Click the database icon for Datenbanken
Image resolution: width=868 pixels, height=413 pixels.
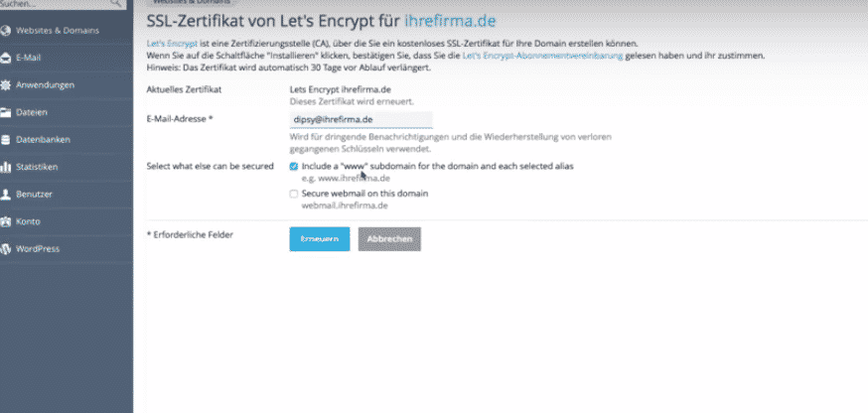pos(7,140)
